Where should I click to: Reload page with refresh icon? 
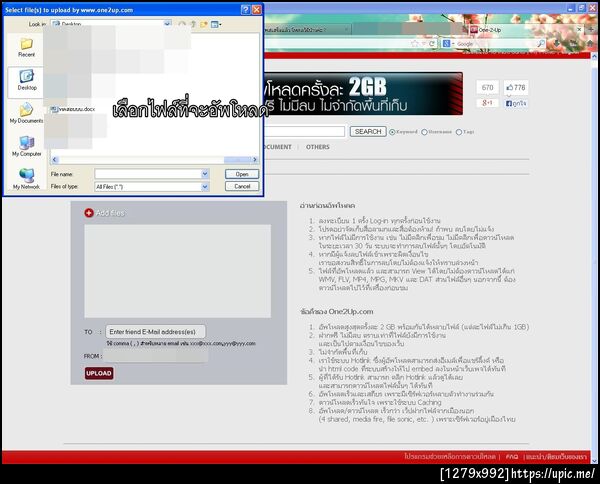[432, 44]
